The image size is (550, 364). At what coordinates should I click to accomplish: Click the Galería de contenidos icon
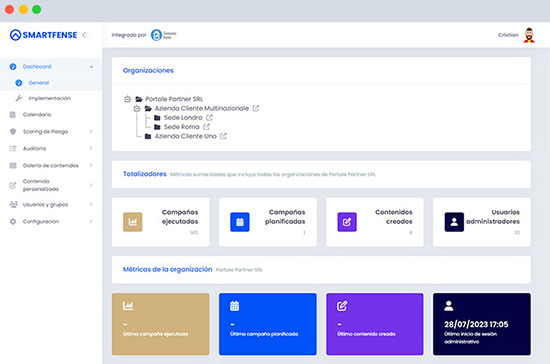13,165
